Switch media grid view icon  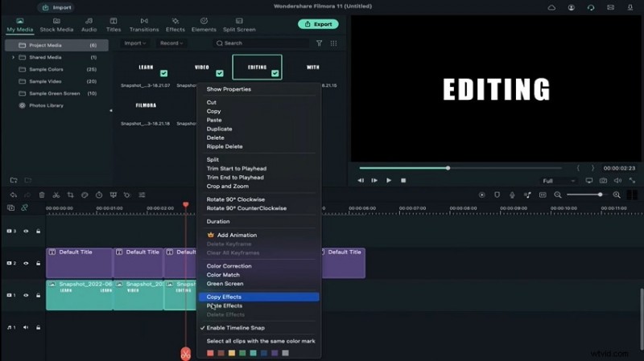(x=333, y=43)
